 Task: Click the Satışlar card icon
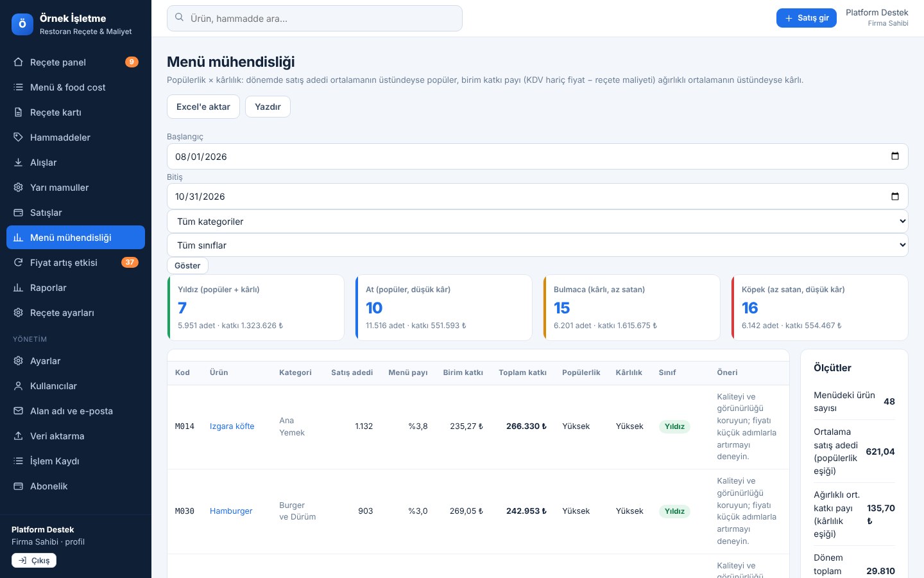pos(18,213)
